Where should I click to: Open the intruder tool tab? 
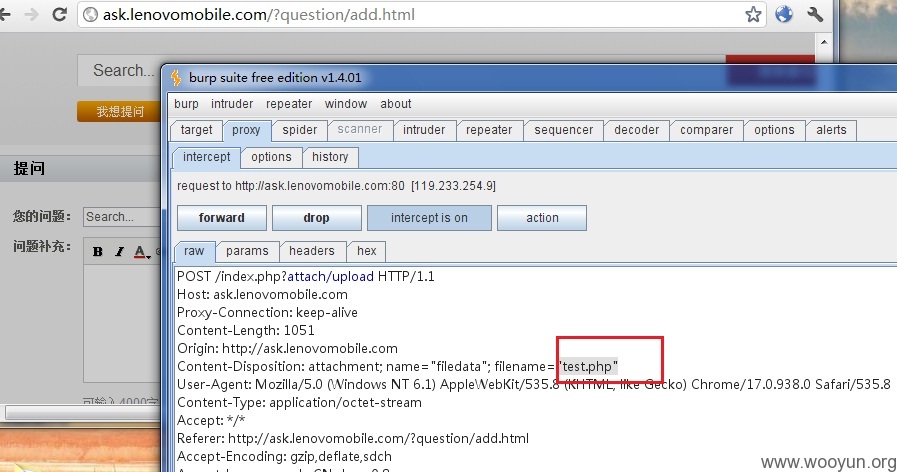pos(423,130)
